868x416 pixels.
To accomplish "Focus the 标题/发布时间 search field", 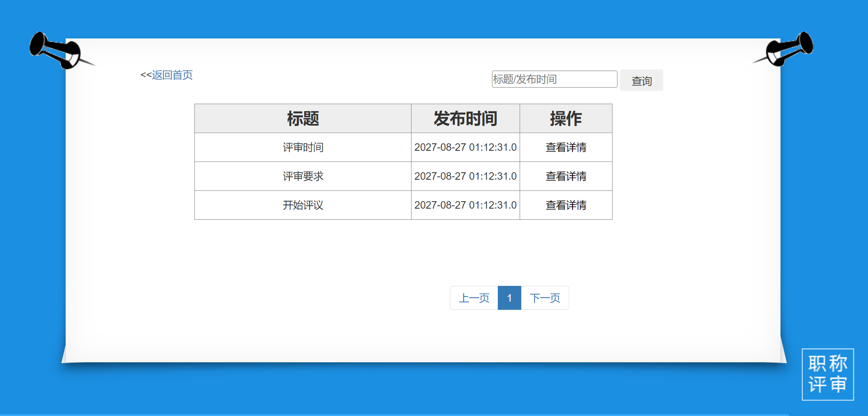I will point(554,79).
